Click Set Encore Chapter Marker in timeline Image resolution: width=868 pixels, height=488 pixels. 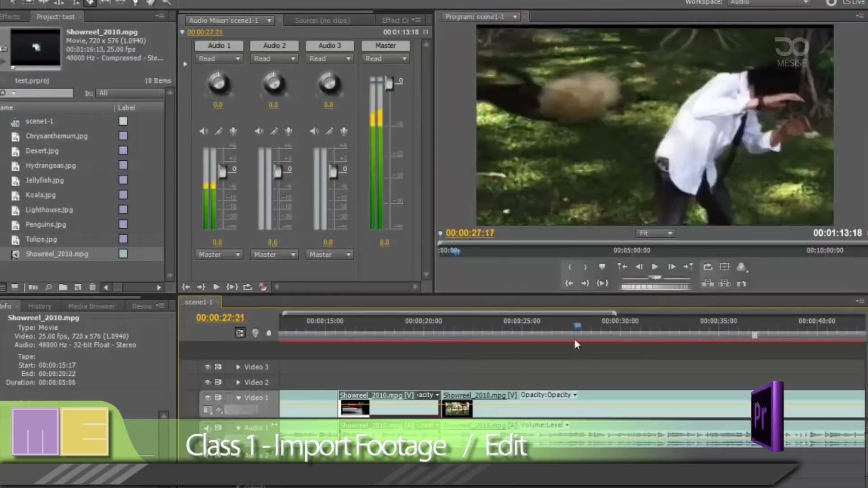pyautogui.click(x=255, y=333)
